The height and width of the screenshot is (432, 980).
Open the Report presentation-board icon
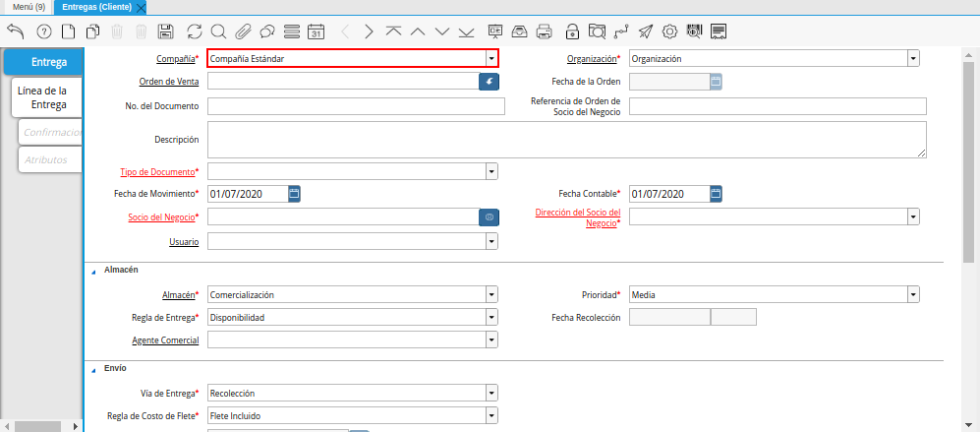tap(495, 31)
